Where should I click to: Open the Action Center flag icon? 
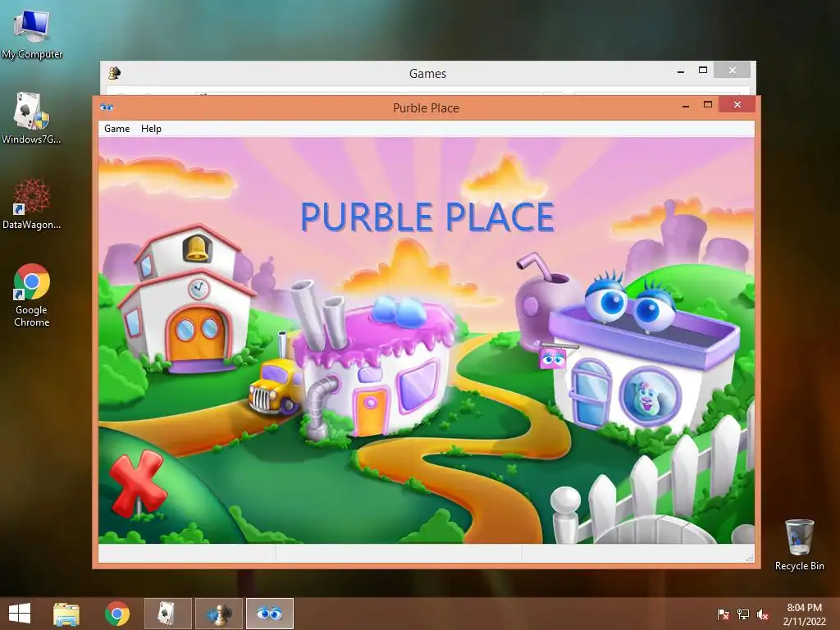click(723, 614)
